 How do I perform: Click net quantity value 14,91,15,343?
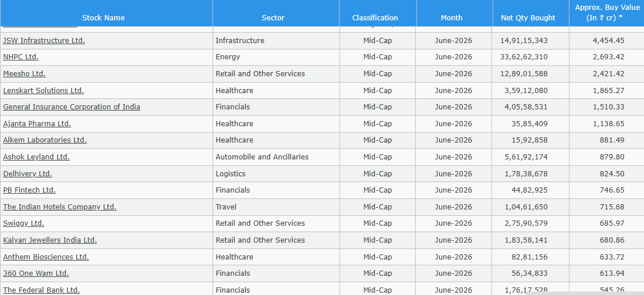click(523, 41)
